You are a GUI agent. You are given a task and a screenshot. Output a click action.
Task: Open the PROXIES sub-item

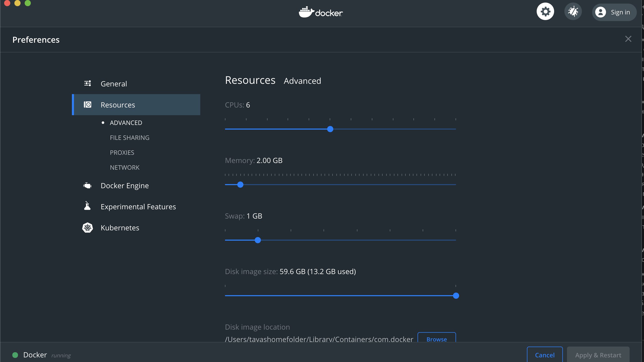pos(122,152)
